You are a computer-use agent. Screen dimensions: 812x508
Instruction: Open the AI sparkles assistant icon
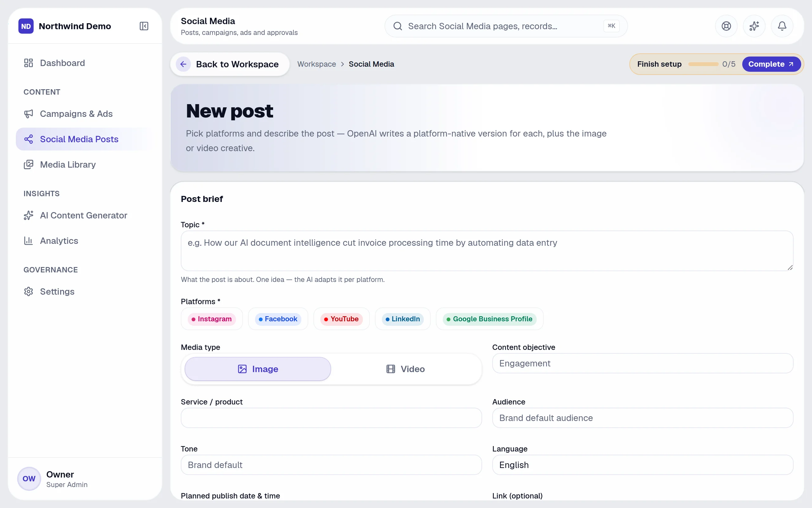tap(754, 26)
